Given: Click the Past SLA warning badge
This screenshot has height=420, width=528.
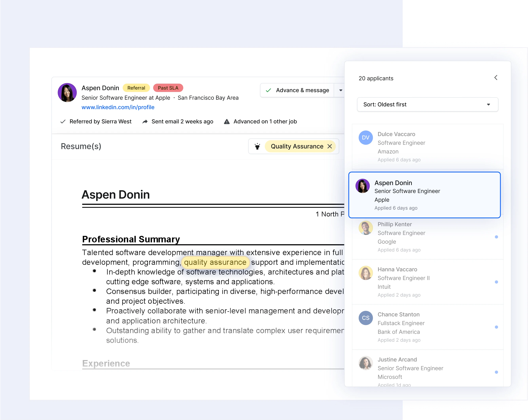Looking at the screenshot, I should (168, 88).
